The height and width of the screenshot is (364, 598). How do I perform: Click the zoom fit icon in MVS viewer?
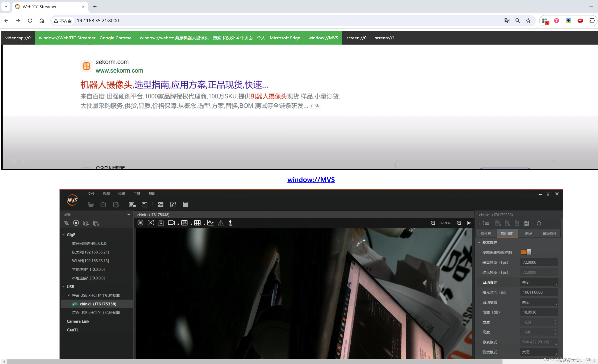coord(151,223)
